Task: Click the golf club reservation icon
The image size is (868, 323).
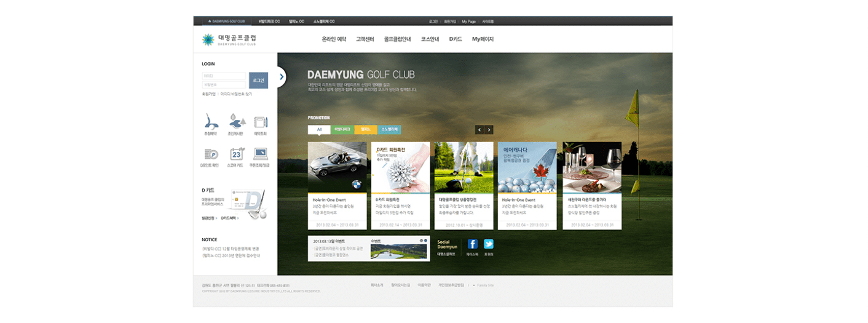Action: click(x=210, y=120)
